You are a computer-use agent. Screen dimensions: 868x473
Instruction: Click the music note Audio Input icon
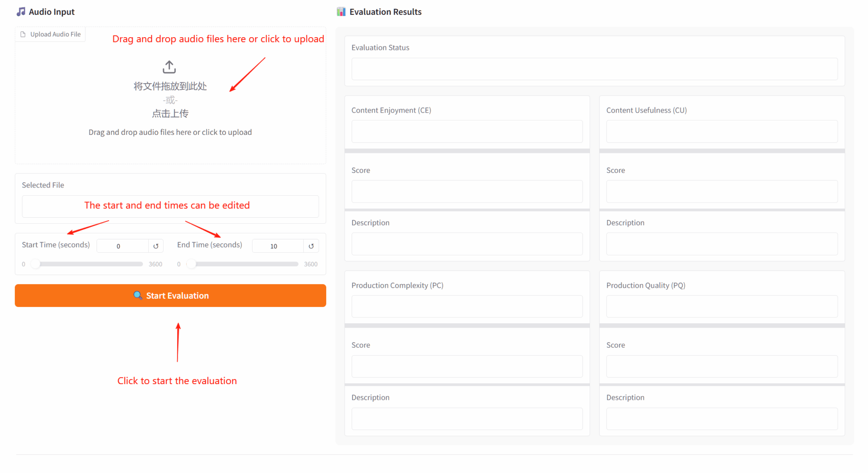(21, 12)
